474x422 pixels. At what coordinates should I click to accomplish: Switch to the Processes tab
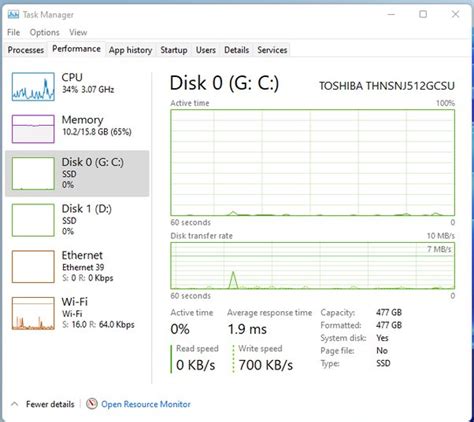[26, 50]
